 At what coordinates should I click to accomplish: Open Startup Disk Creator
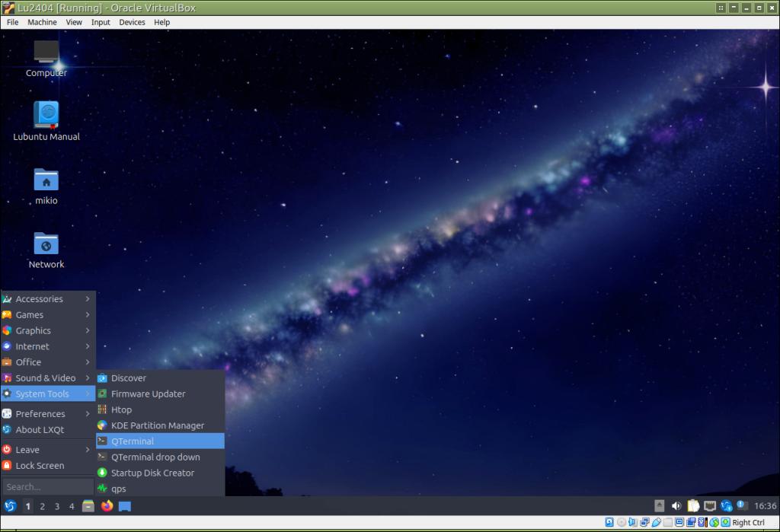pyautogui.click(x=152, y=473)
